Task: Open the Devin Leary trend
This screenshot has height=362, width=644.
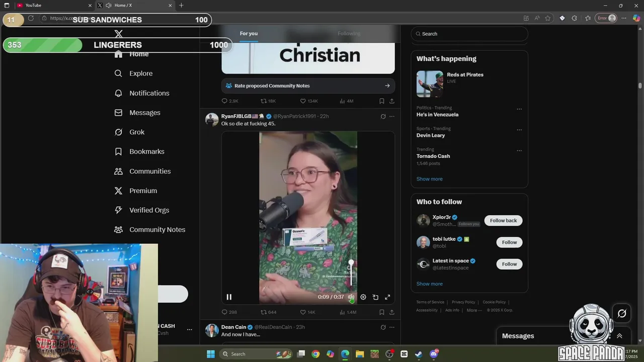Action: 431,135
